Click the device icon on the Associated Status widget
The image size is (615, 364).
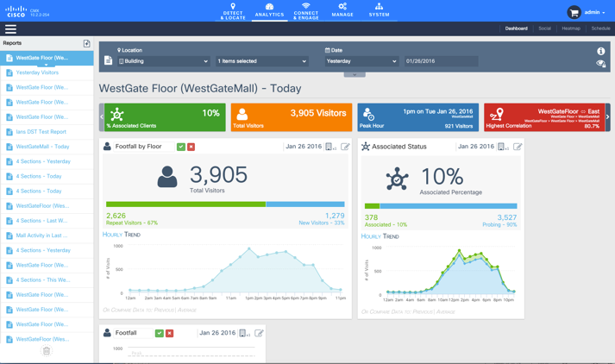[x=503, y=147]
